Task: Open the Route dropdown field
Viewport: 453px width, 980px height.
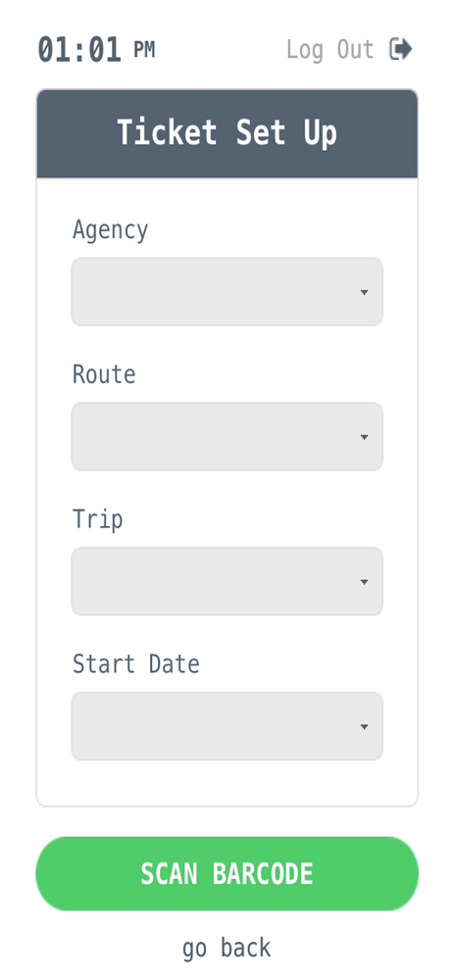Action: (227, 436)
